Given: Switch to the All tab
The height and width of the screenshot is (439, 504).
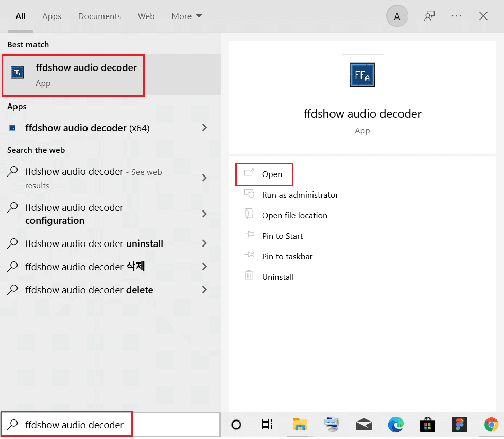Looking at the screenshot, I should (21, 16).
